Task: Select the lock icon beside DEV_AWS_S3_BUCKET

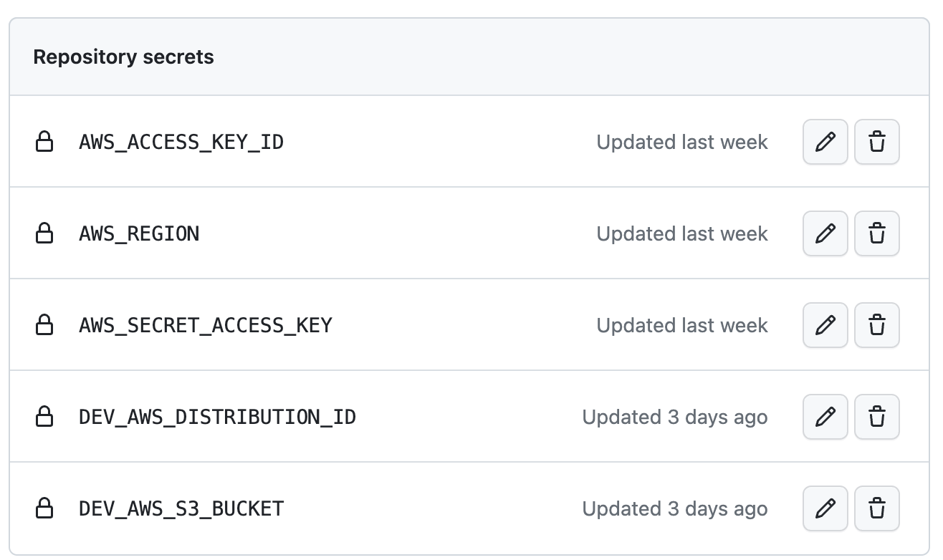Action: tap(44, 508)
